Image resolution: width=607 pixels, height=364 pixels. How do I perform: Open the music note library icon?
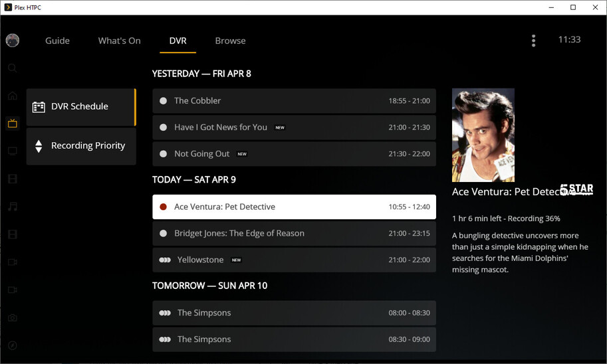coord(13,206)
